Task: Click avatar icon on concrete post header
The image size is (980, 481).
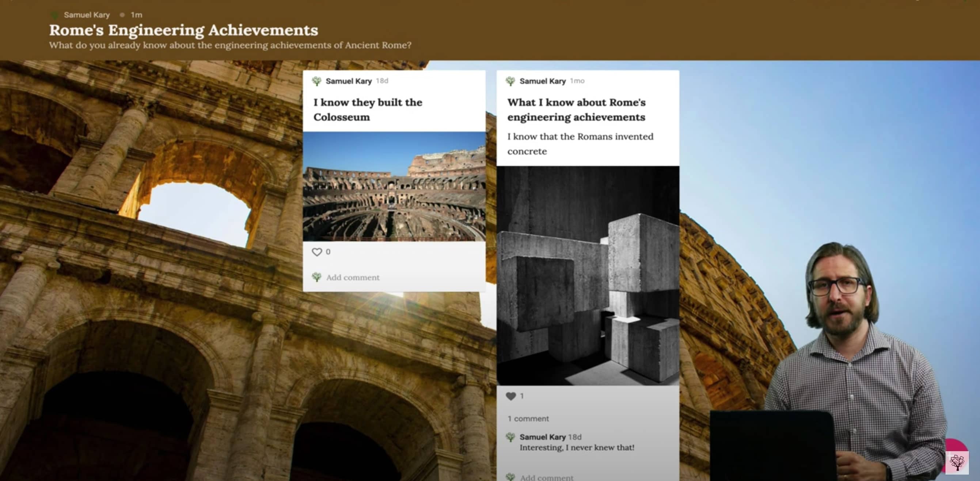Action: (510, 81)
